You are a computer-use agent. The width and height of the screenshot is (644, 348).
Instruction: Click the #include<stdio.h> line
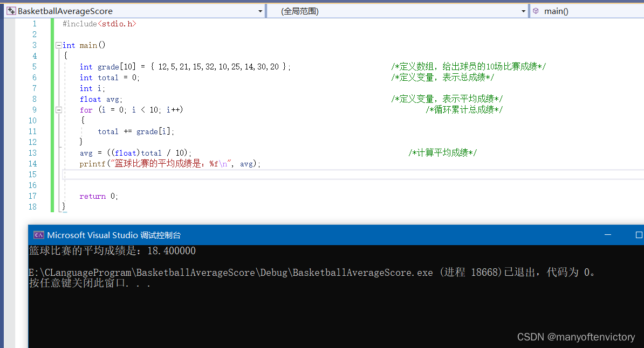pos(99,24)
